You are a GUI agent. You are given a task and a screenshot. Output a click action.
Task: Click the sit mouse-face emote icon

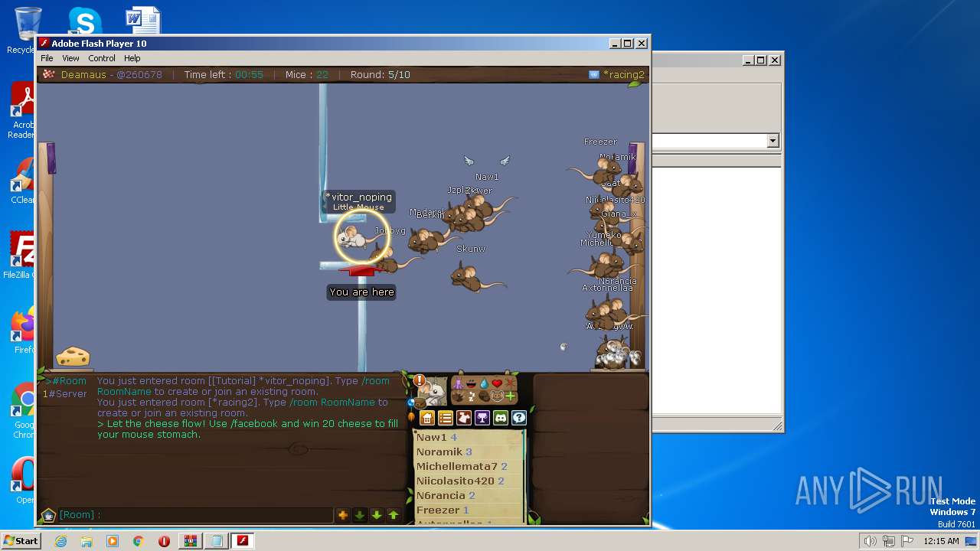[x=497, y=396]
